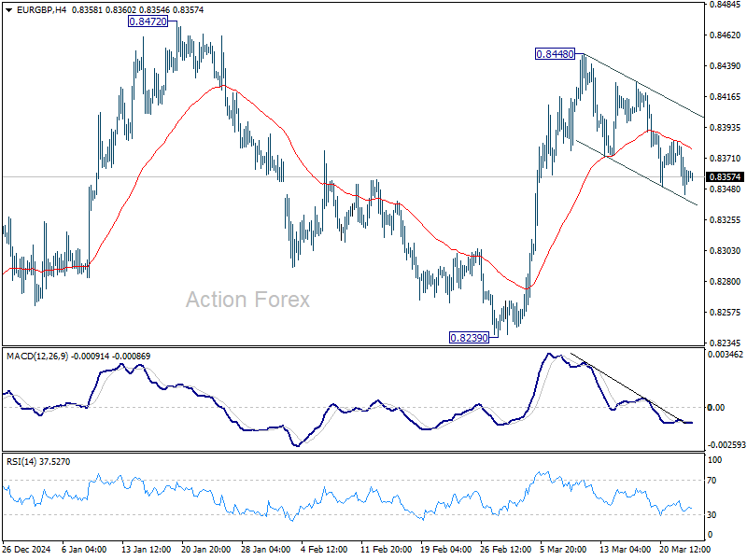Click the 13 Jan 12:00 time label
Viewport: 747px width, 560px height.
(x=147, y=550)
